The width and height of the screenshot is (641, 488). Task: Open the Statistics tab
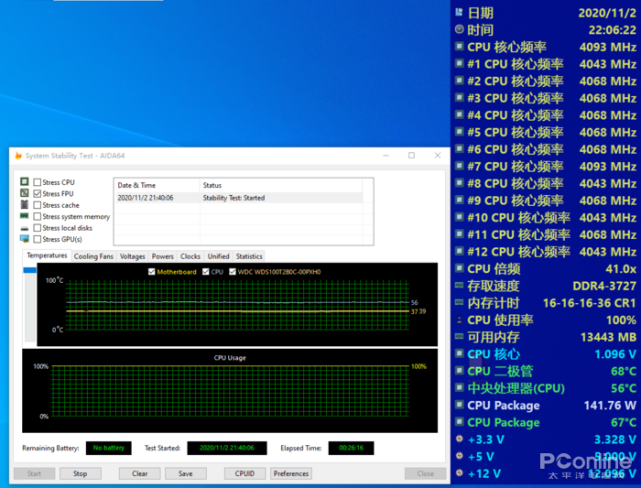(x=249, y=256)
